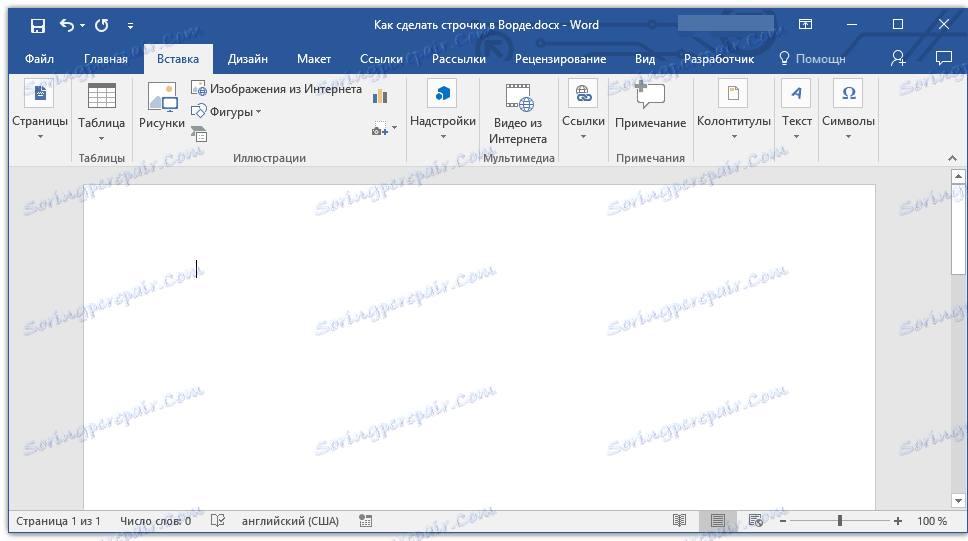Click Изображения из Интернета
This screenshot has width=968, height=541.
tap(276, 89)
